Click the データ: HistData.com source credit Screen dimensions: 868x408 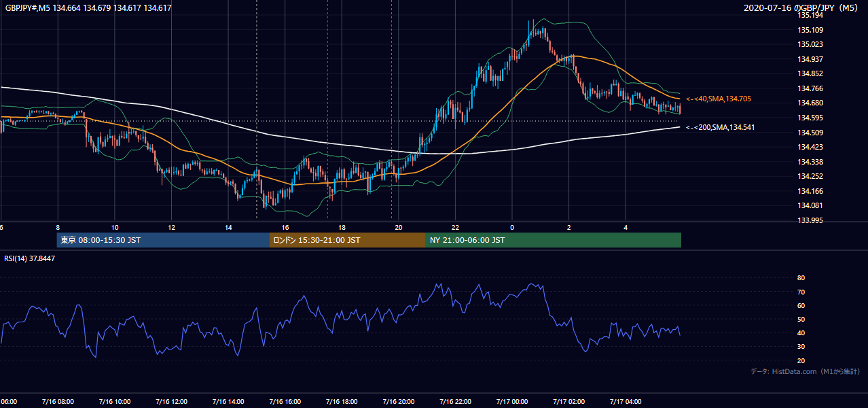806,371
